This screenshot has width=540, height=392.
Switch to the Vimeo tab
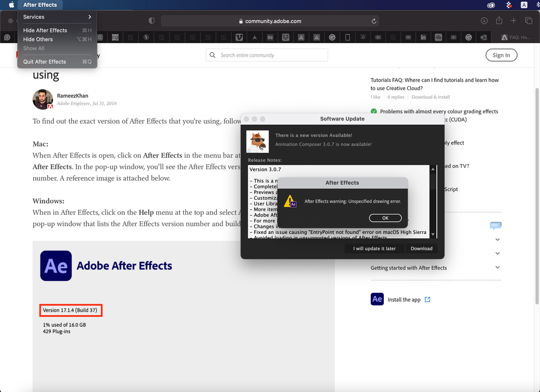pos(239,37)
